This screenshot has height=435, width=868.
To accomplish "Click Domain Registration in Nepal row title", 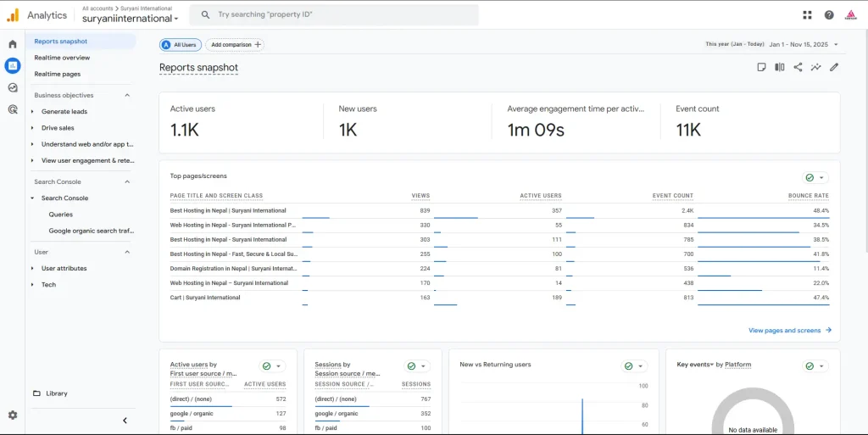I will tap(234, 269).
